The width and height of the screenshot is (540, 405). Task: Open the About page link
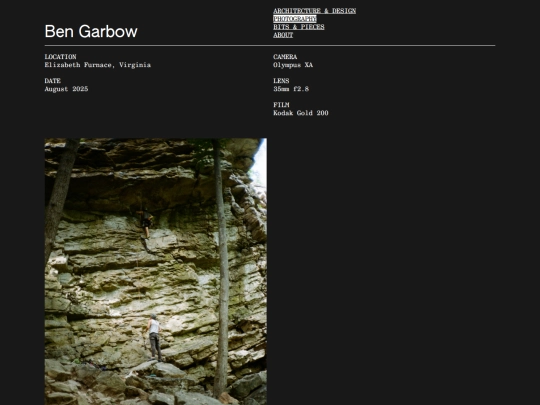coord(283,35)
